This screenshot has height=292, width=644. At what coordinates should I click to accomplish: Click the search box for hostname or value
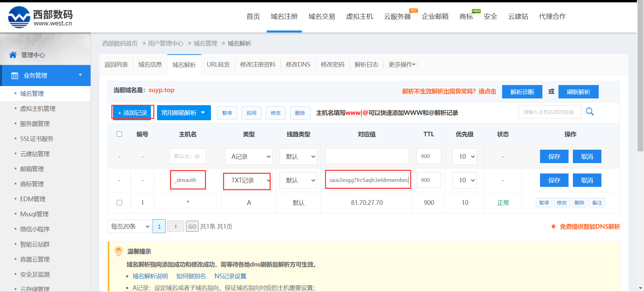[x=550, y=112]
